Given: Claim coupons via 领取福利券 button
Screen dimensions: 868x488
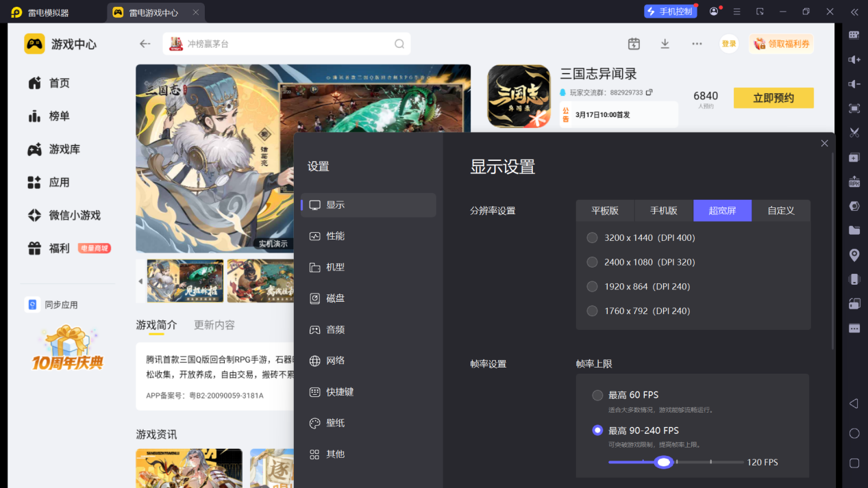Looking at the screenshot, I should [780, 43].
